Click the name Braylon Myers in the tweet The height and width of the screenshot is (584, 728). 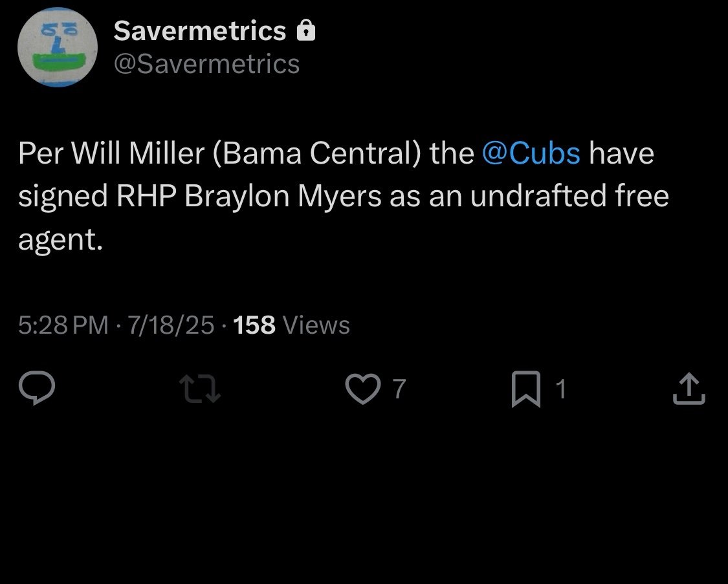(283, 197)
